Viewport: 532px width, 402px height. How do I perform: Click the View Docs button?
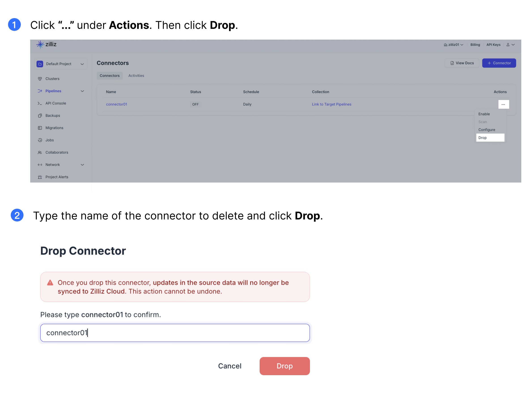[x=462, y=63]
